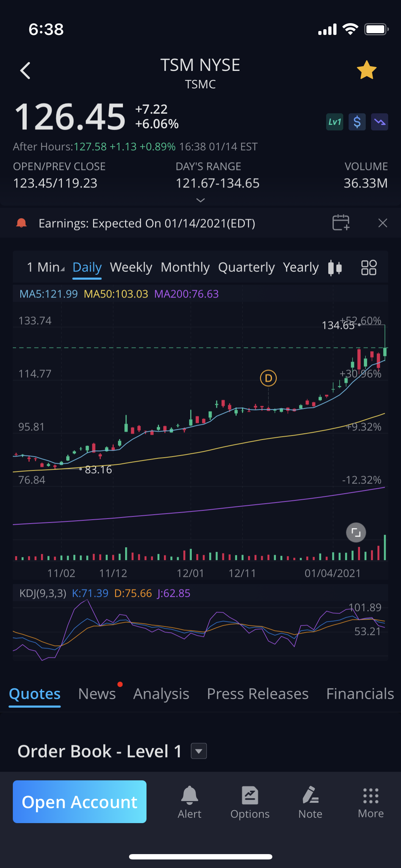Set a price alert with the bell

pyautogui.click(x=189, y=802)
